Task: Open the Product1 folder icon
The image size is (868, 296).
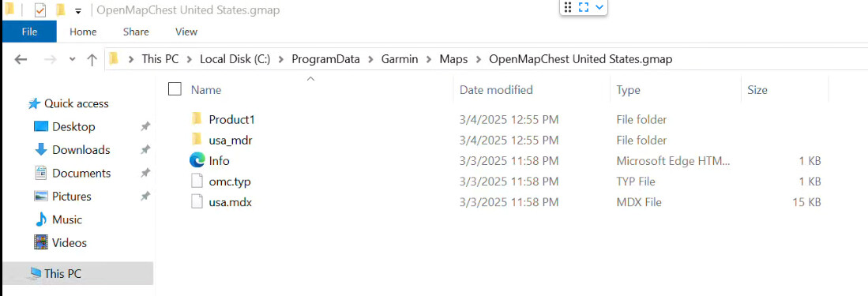Action: 197,118
